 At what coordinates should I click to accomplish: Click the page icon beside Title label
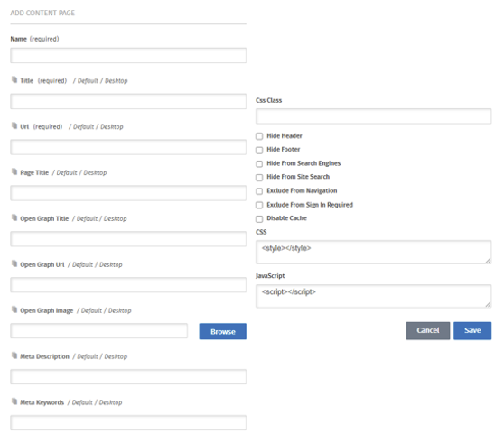coord(14,79)
